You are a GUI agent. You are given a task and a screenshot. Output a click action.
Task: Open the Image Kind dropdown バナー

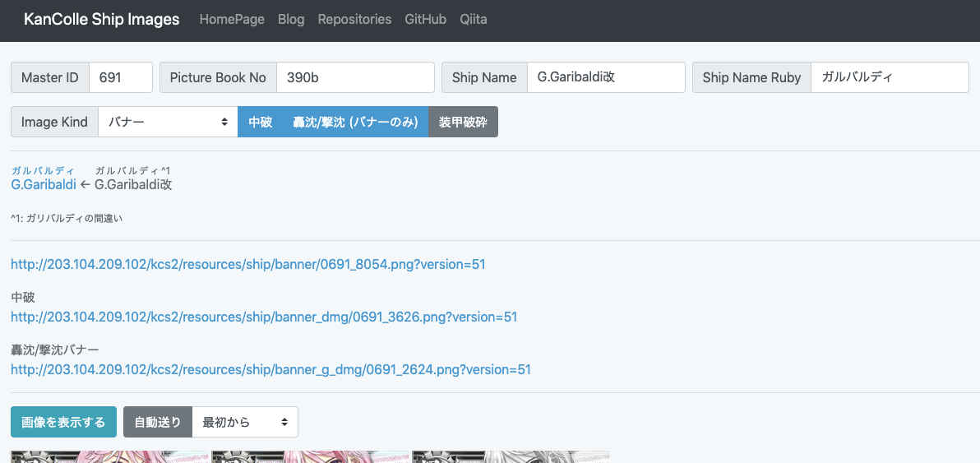pyautogui.click(x=168, y=122)
